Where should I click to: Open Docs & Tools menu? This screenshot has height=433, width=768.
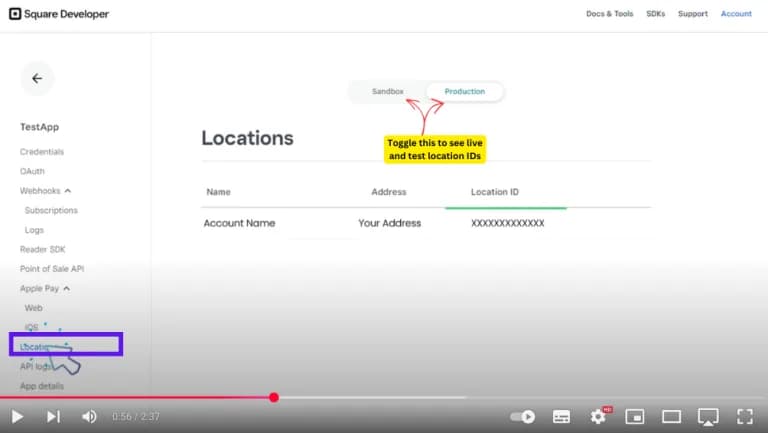pos(609,14)
